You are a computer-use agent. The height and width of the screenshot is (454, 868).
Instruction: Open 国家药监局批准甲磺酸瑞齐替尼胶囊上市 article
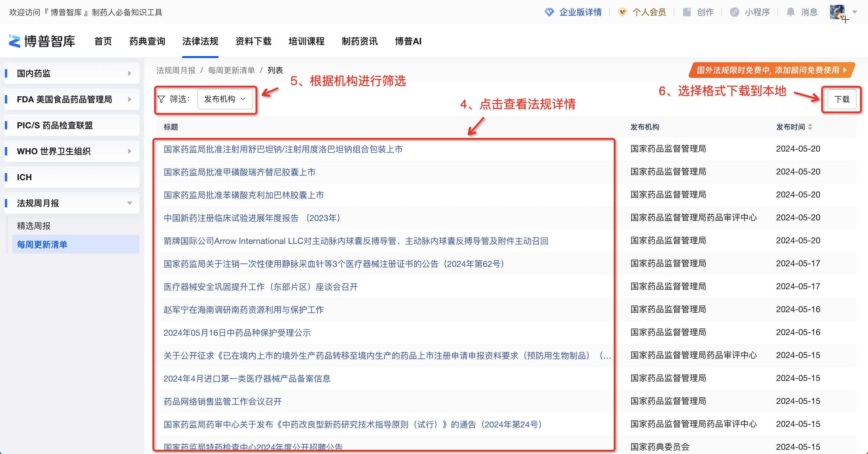239,172
